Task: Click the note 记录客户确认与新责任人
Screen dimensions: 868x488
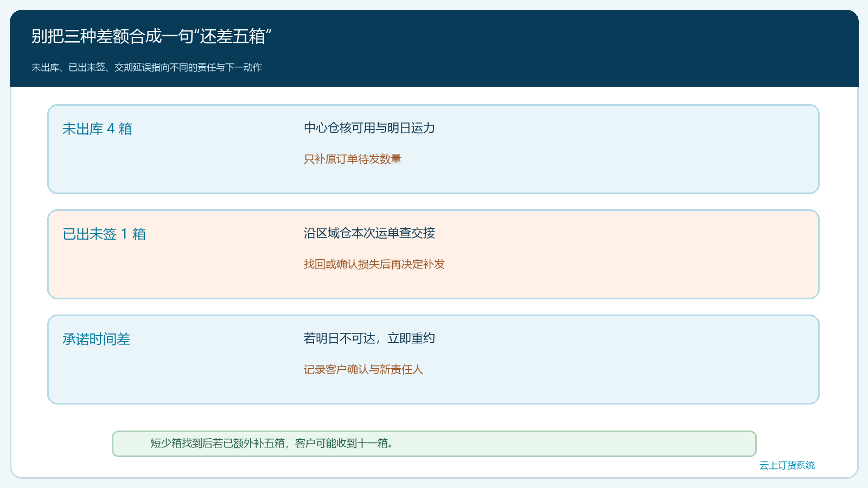Action: 363,369
